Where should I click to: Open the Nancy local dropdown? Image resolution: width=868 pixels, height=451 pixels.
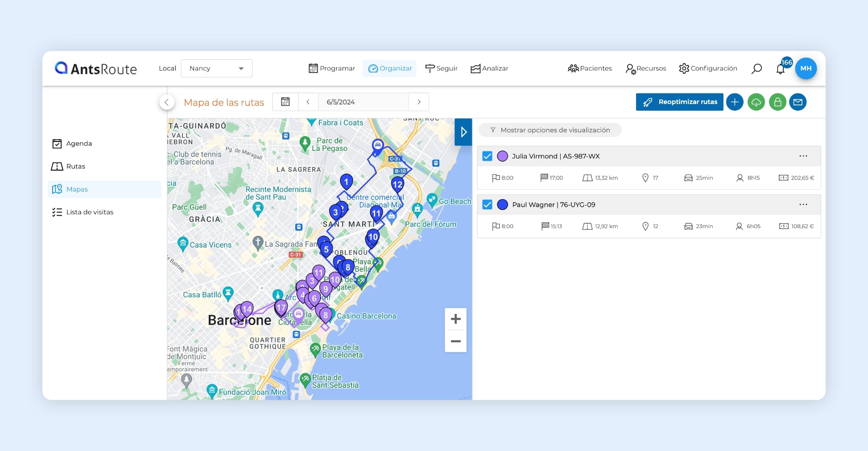(217, 68)
